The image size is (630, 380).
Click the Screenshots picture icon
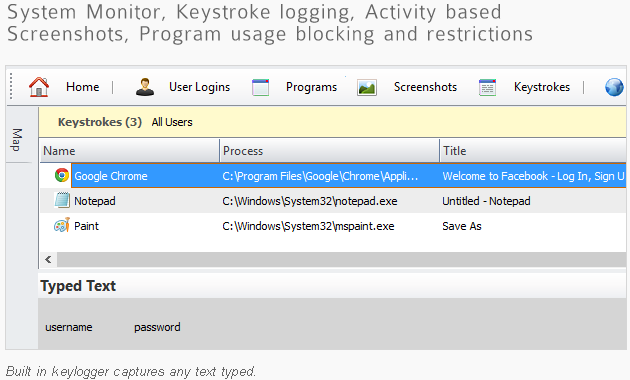pyautogui.click(x=367, y=87)
